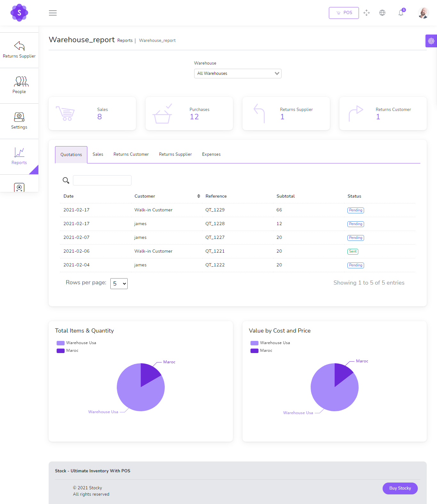Click the quotations search input field
The width and height of the screenshot is (437, 504).
point(102,180)
